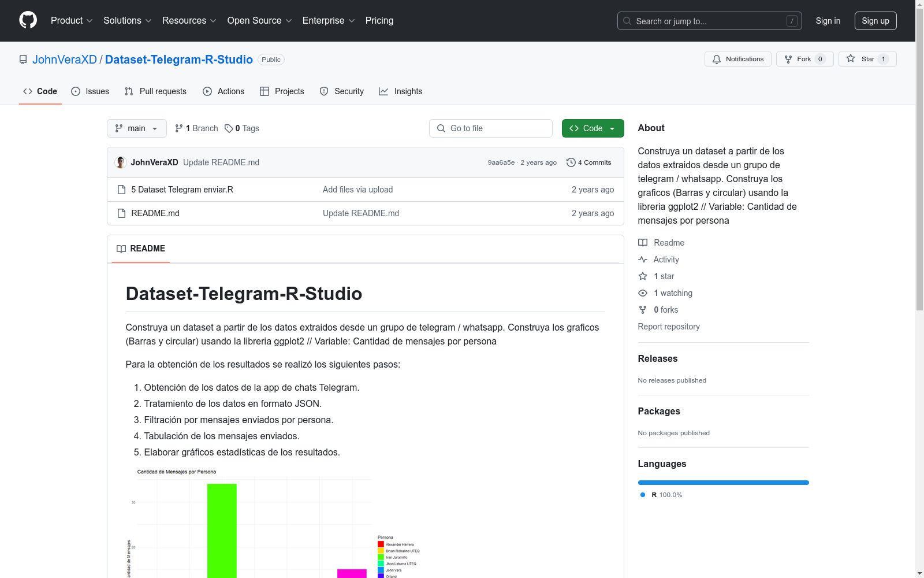Open the main branch selector dropdown
The image size is (924, 578).
(x=137, y=128)
